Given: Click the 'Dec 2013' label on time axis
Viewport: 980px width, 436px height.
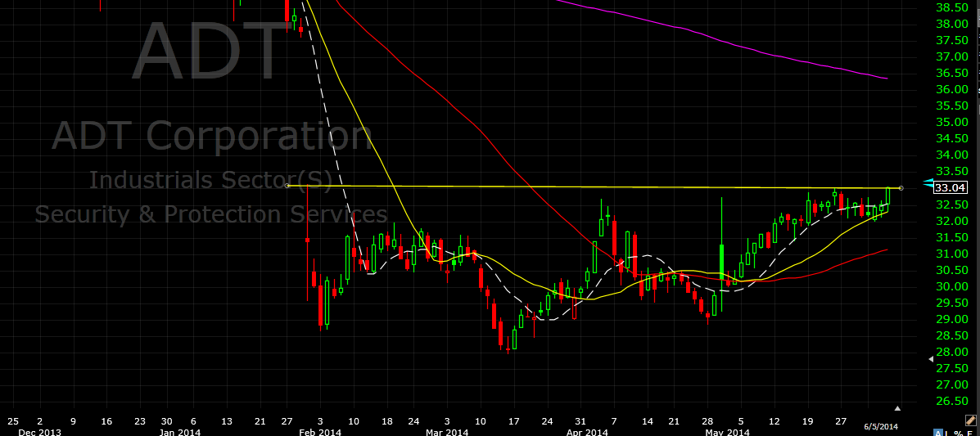Looking at the screenshot, I should point(39,432).
